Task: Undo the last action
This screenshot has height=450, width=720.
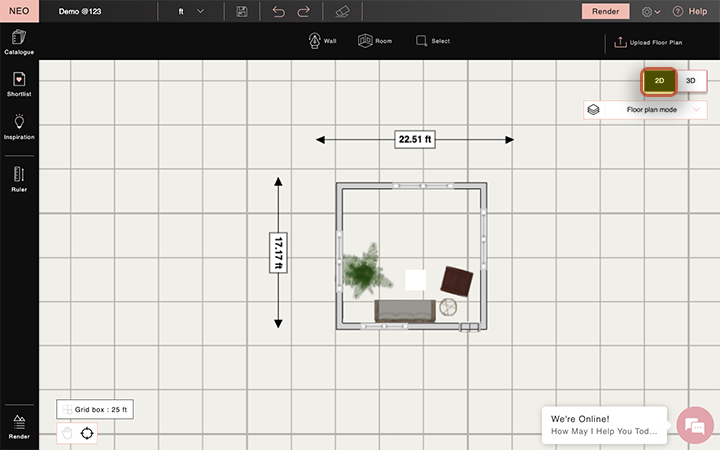Action: tap(278, 11)
